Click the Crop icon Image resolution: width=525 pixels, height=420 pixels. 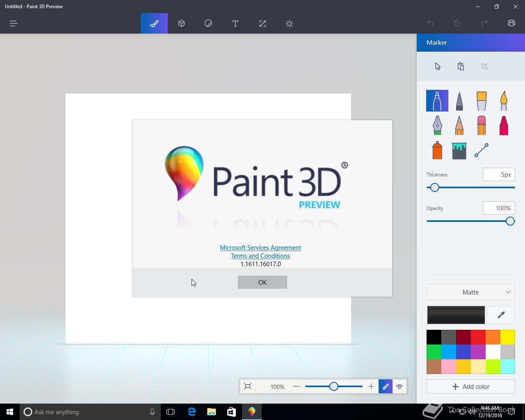484,66
